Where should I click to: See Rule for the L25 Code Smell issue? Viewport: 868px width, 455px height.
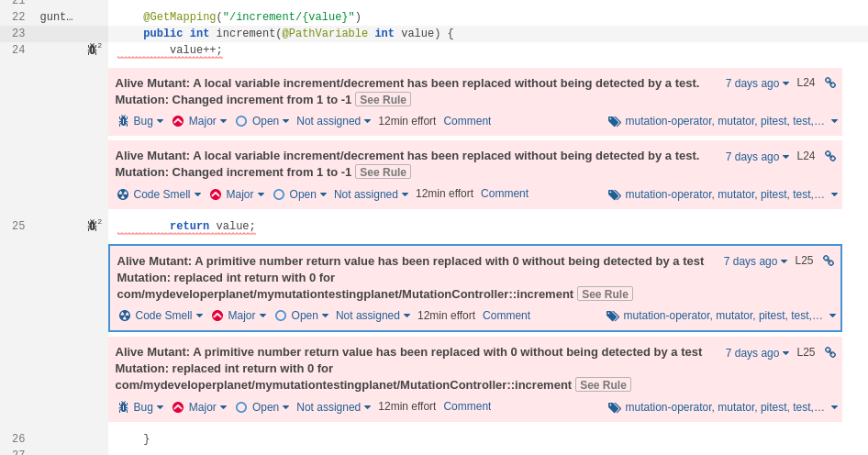tap(605, 294)
